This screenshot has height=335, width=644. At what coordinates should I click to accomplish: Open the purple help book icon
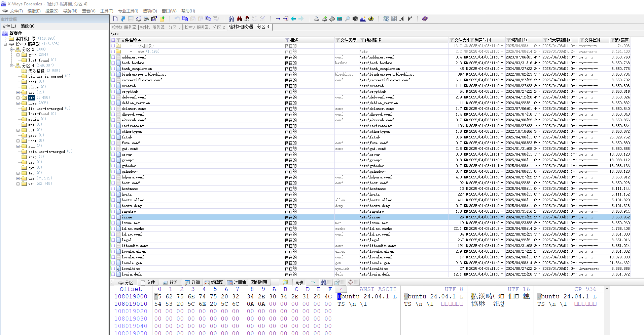click(425, 19)
